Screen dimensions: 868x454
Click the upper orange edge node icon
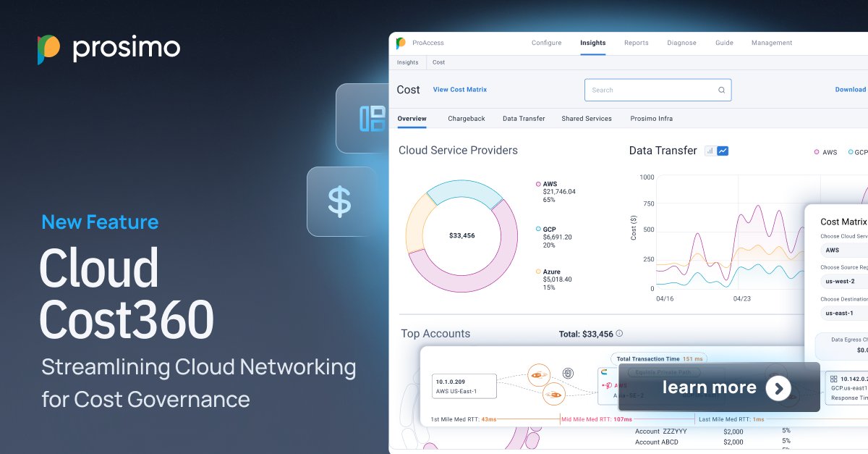537,374
